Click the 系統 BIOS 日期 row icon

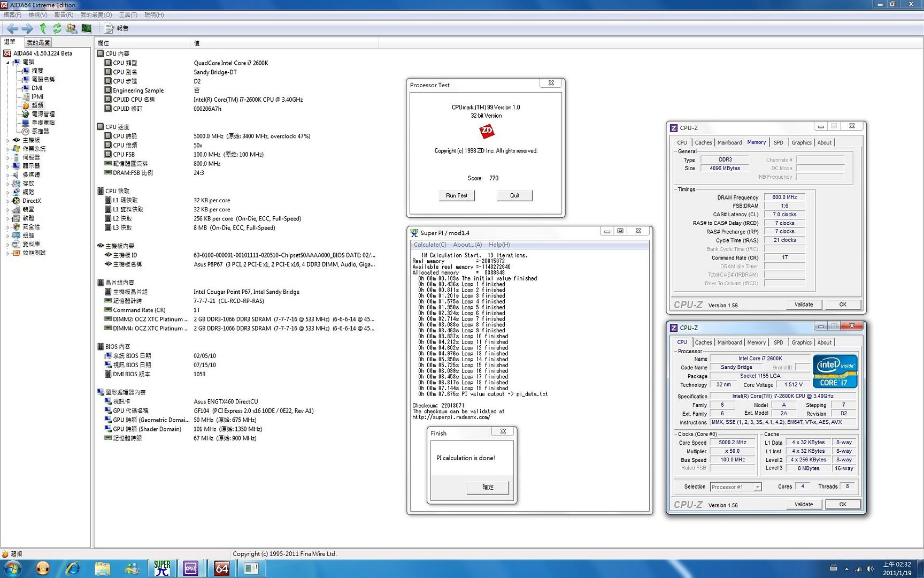tap(108, 356)
